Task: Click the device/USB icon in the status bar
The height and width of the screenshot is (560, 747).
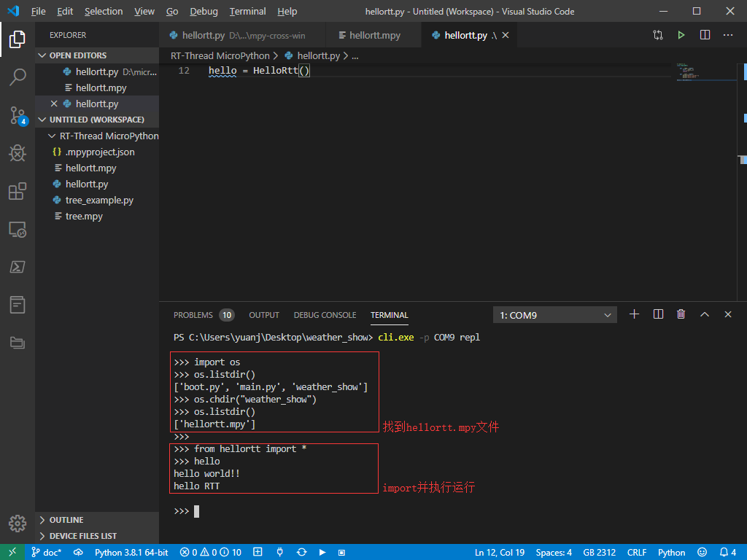Action: [x=279, y=552]
